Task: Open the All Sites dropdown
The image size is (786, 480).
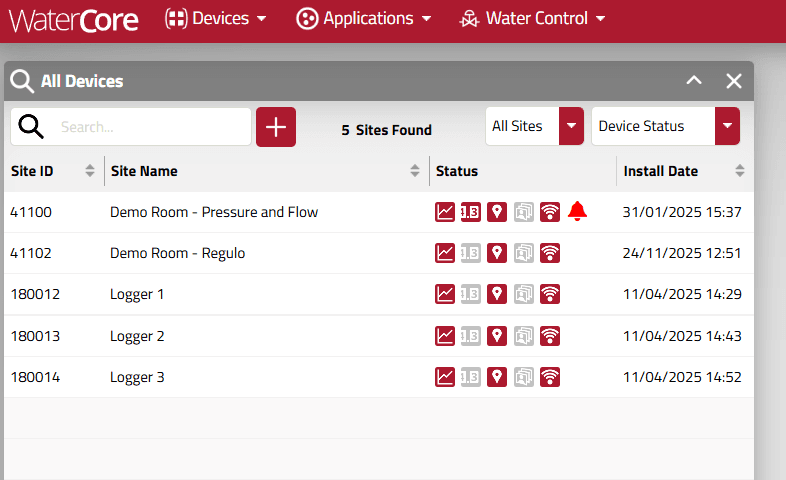Action: (570, 127)
